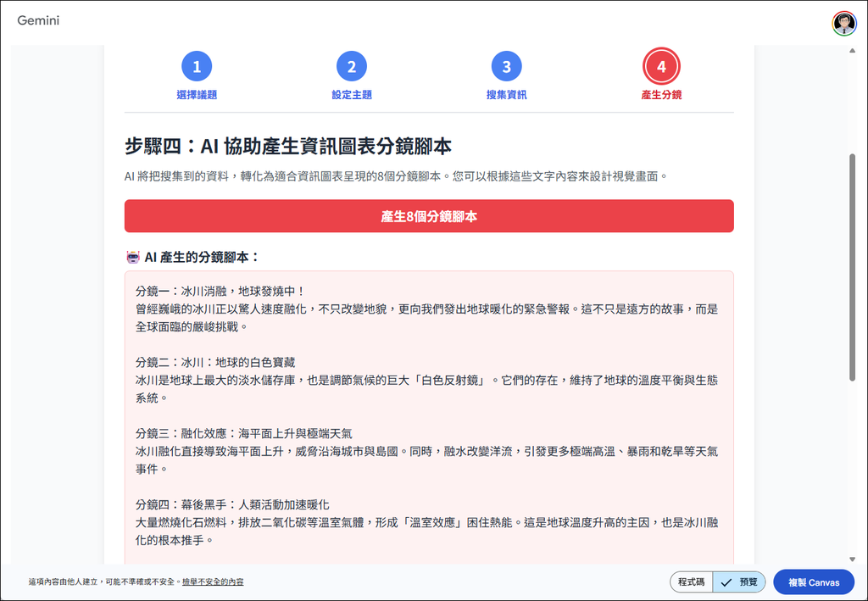Click the paragraph starting 曾經巍峨的冰川
The height and width of the screenshot is (601, 868).
click(x=427, y=318)
